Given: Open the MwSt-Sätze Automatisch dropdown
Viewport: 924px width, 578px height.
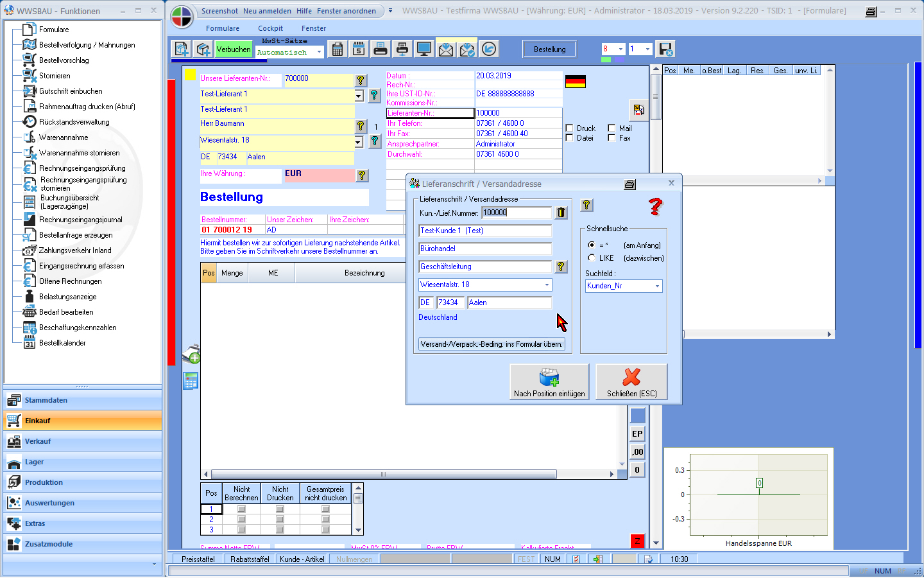Looking at the screenshot, I should click(x=319, y=53).
